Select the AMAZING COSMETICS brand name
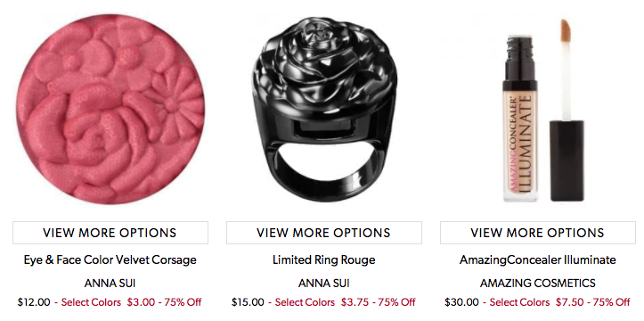The height and width of the screenshot is (321, 644). [538, 284]
